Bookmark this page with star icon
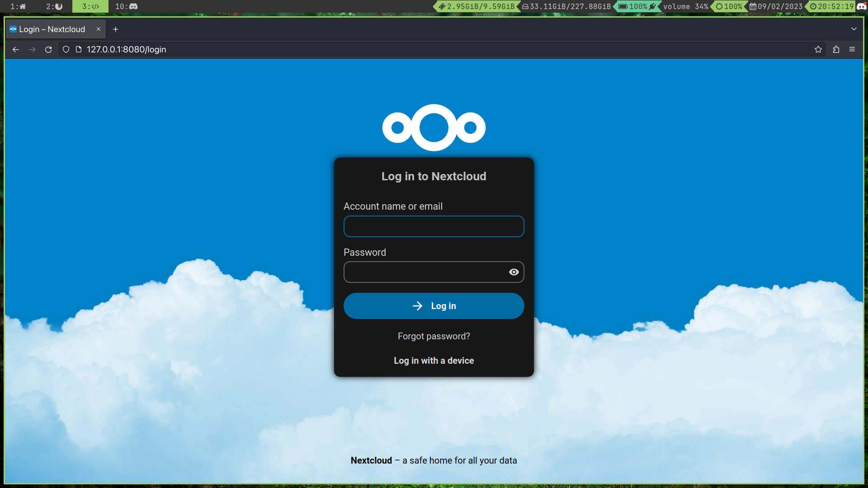This screenshot has height=488, width=868. tap(818, 50)
